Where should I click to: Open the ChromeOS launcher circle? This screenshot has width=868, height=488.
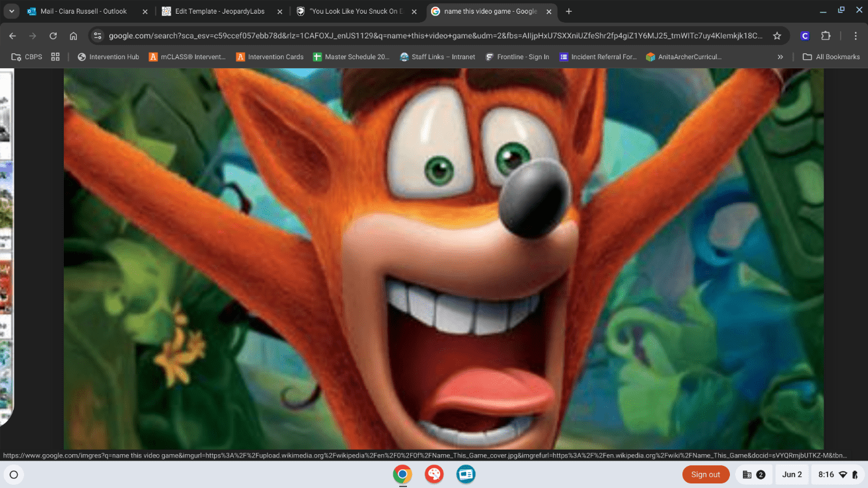pos(14,474)
